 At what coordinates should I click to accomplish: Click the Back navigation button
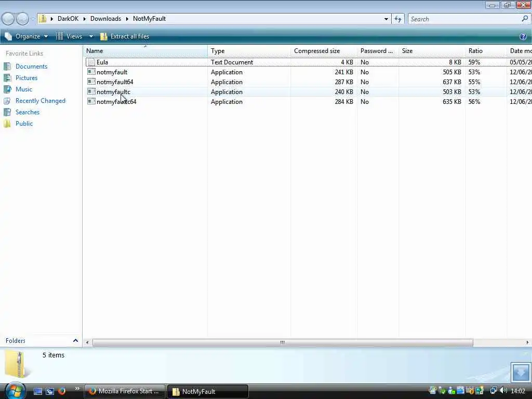click(x=8, y=19)
